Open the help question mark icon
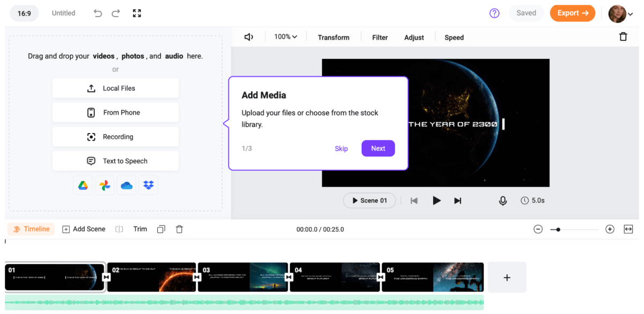The height and width of the screenshot is (314, 644). (494, 13)
